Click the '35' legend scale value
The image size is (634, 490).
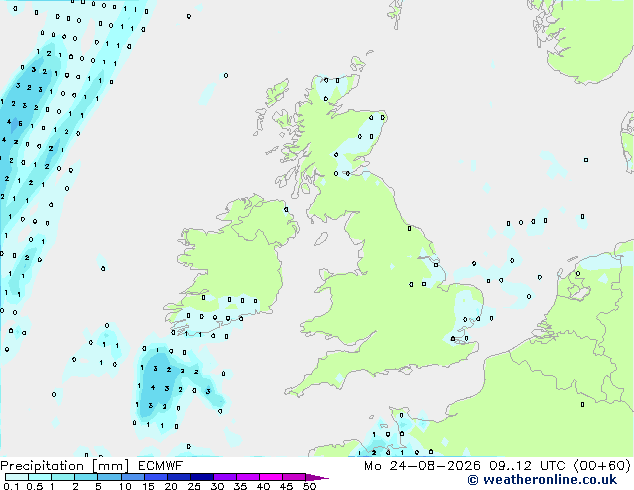(240, 486)
